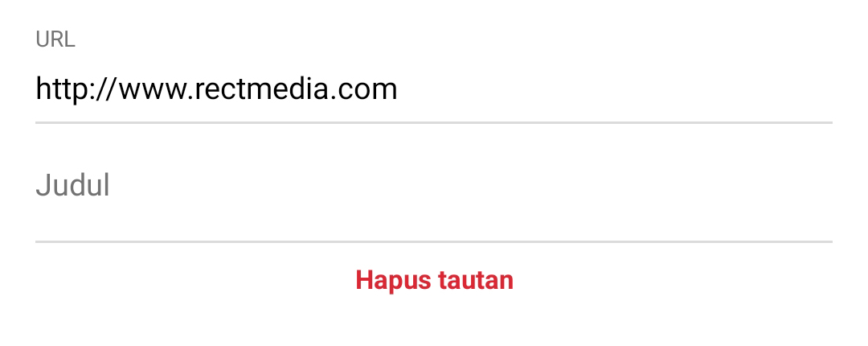Select the http://www.rectmedia.com text
Screen dimensions: 868x346
coord(216,90)
